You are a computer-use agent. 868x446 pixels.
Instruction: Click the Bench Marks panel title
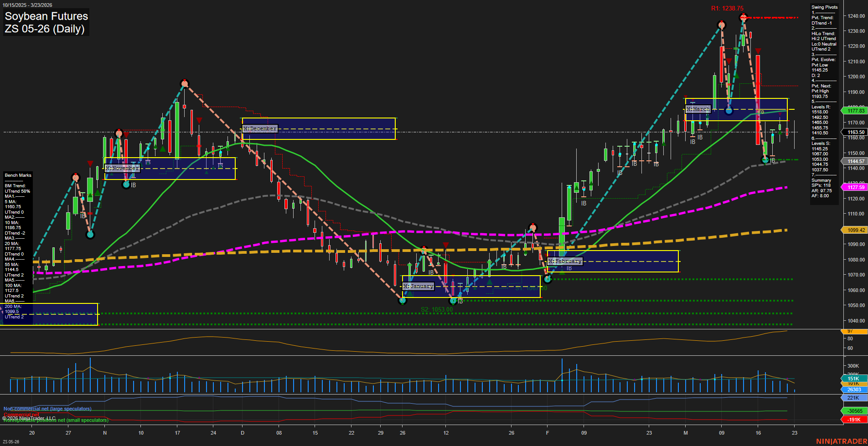18,175
